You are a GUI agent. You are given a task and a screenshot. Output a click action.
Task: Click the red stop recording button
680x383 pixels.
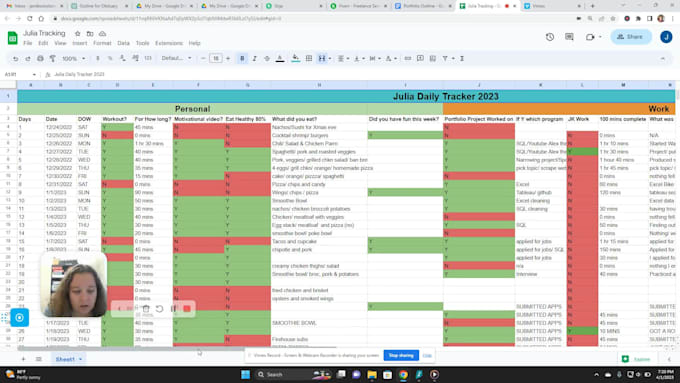coord(187,309)
